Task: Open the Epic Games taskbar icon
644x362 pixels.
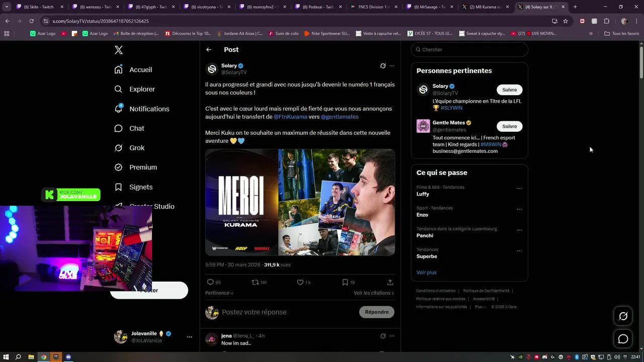Action: tap(56, 357)
